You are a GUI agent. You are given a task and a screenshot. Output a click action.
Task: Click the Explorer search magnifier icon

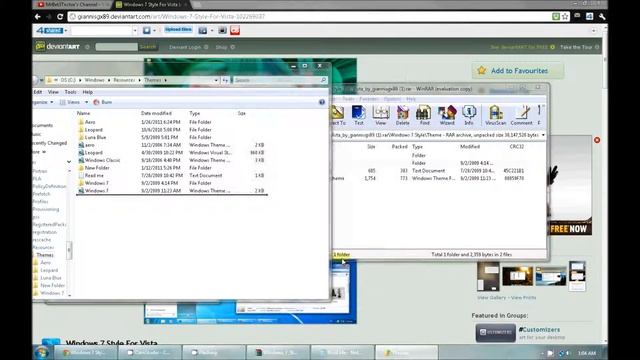point(323,80)
